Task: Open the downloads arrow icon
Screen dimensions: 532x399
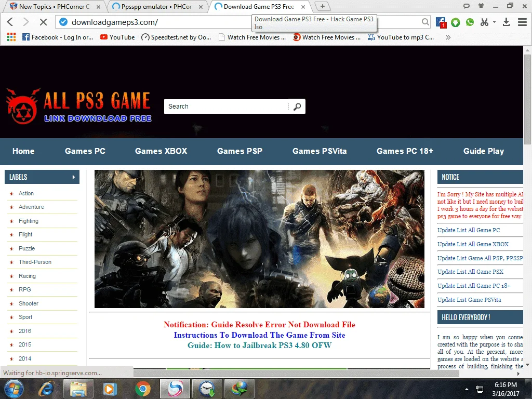Action: (506, 22)
